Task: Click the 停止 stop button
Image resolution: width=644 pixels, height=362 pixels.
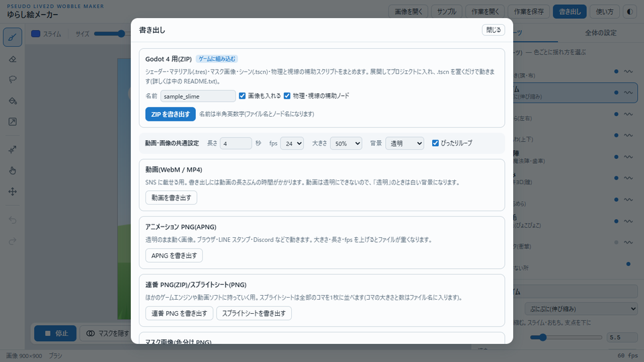Action: (55, 333)
